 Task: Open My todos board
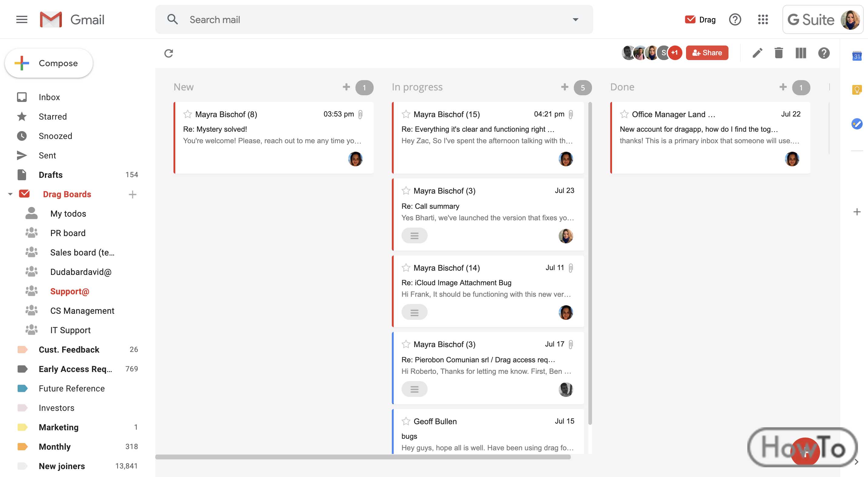tap(68, 214)
